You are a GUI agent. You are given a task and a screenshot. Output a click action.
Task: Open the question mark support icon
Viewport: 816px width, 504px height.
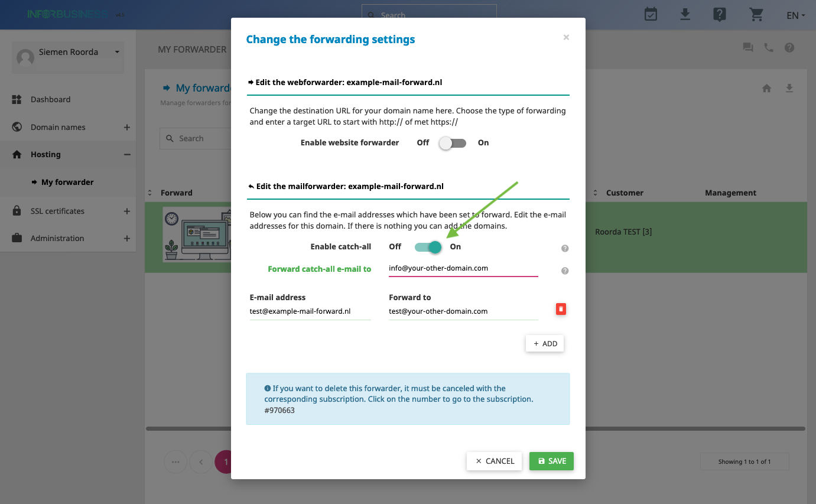[x=719, y=14]
